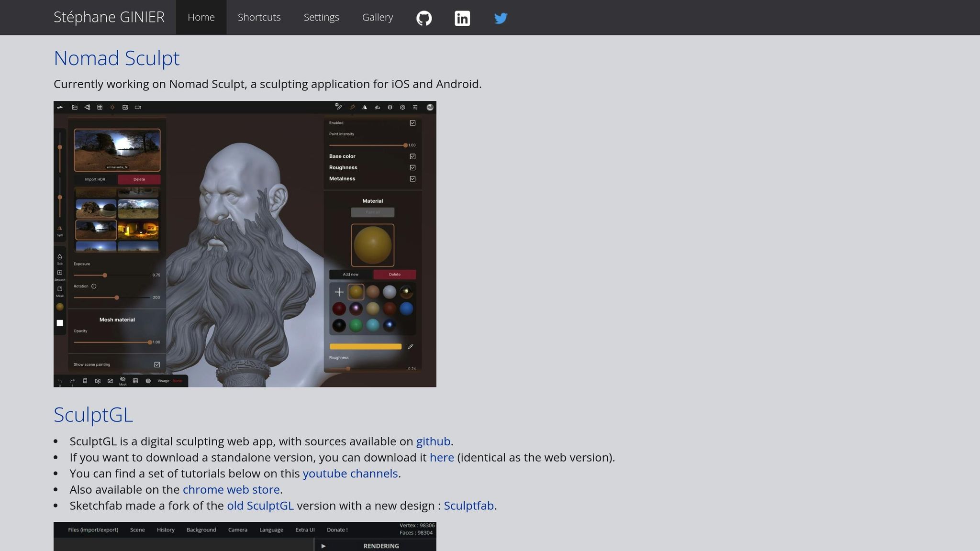The height and width of the screenshot is (551, 980).
Task: Click the yellow material preview sphere
Action: pyautogui.click(x=373, y=245)
